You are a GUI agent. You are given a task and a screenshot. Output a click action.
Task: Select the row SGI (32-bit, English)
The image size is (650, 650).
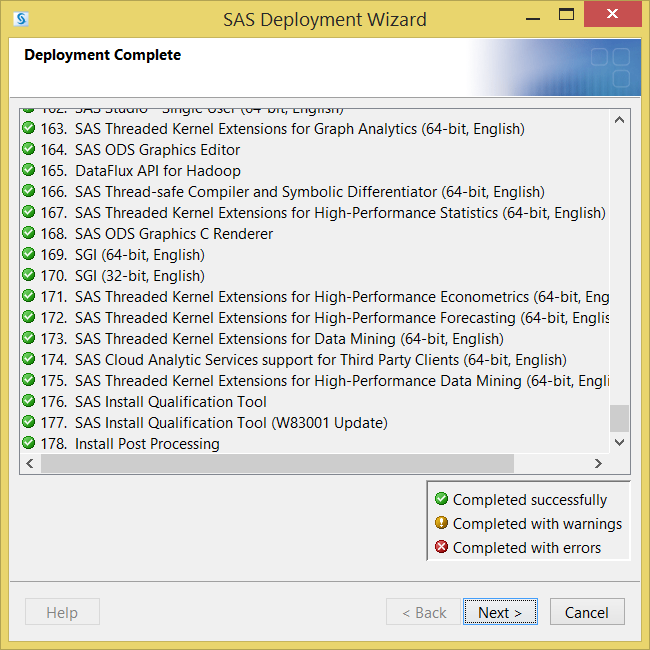point(315,276)
